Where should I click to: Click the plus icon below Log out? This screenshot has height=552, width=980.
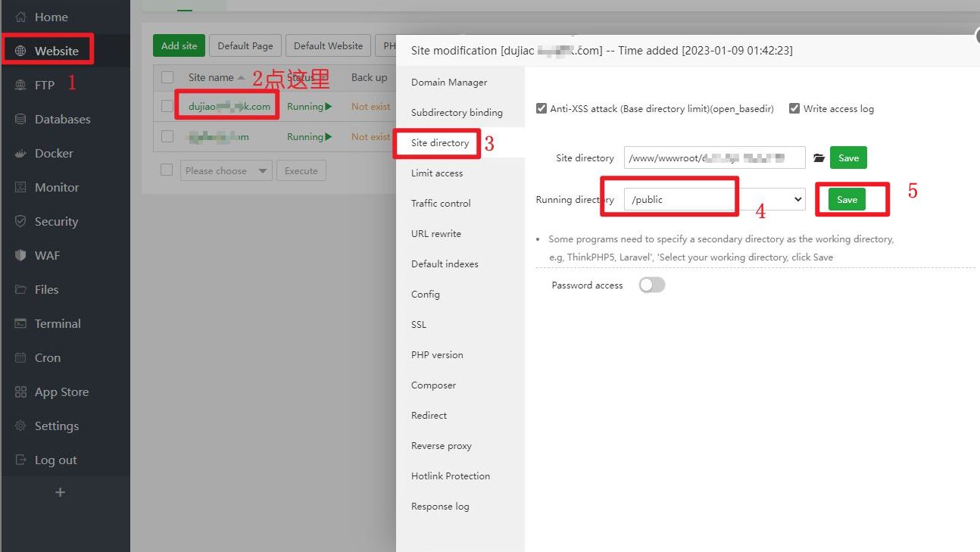point(61,492)
